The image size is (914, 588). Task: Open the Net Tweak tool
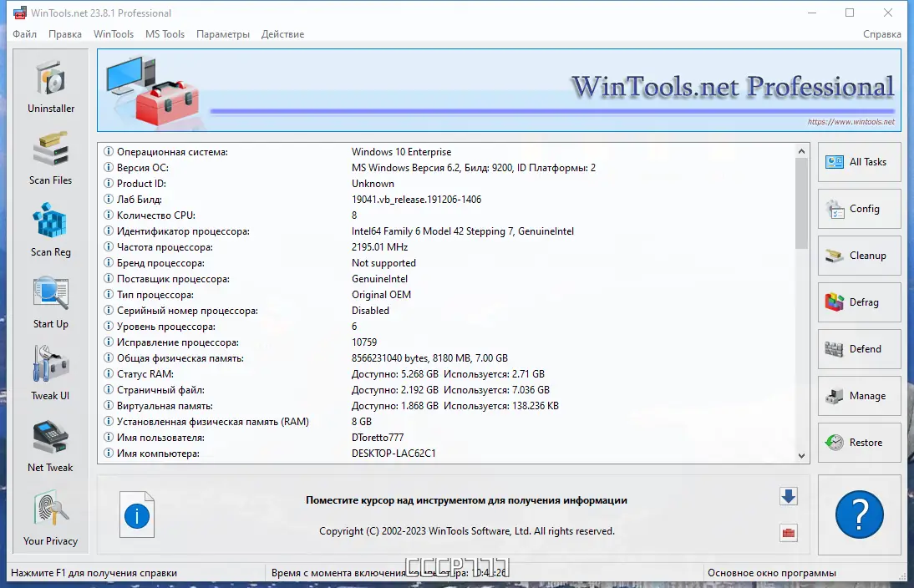[x=51, y=446]
